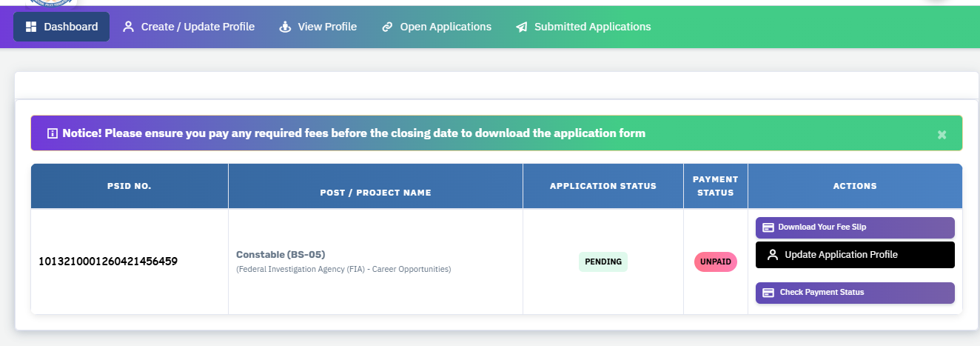Click the user icon on Update Application Profile
This screenshot has width=980, height=346.
773,255
